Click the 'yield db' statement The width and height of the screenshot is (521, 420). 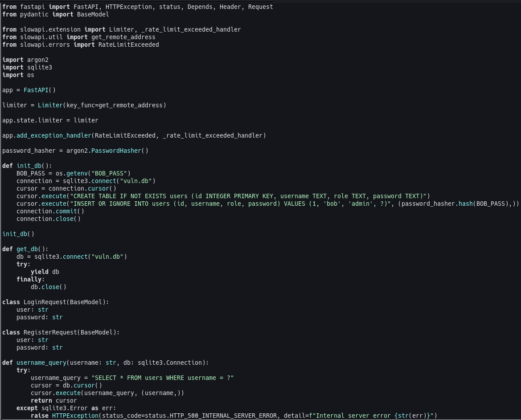tap(45, 272)
